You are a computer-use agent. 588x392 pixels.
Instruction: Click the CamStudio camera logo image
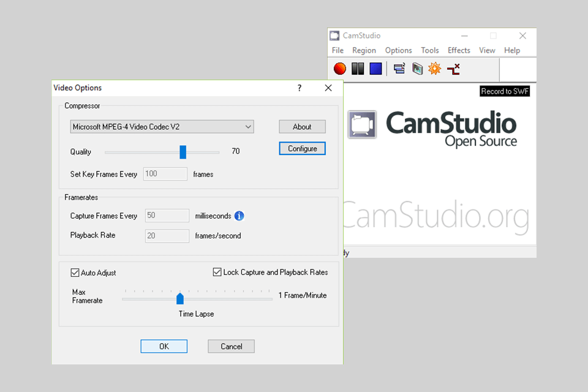[x=362, y=124]
